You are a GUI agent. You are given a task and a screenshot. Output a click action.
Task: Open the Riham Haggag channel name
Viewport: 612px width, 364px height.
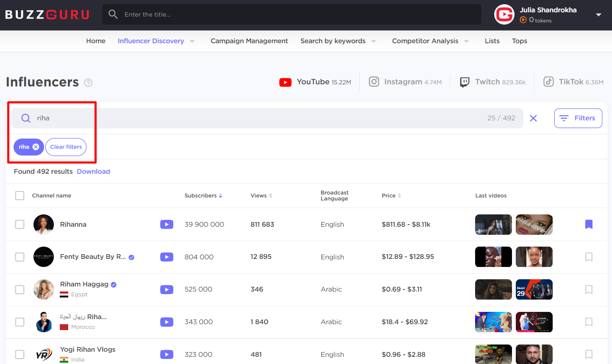tap(84, 284)
